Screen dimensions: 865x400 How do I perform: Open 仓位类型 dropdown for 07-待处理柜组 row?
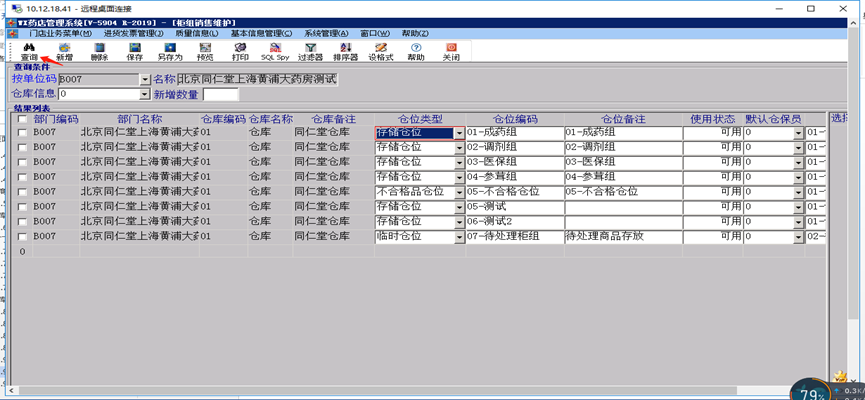tap(459, 237)
